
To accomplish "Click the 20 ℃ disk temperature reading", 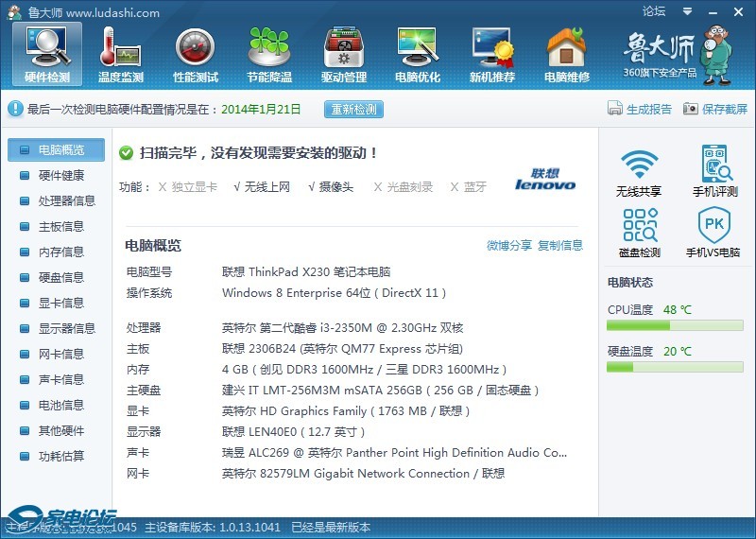I will tap(677, 351).
